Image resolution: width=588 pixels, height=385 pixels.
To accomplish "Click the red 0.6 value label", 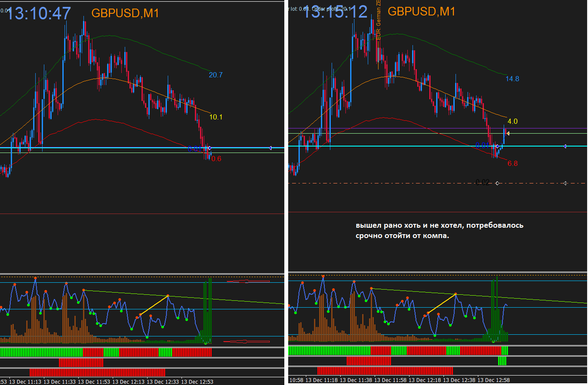I will (216, 159).
